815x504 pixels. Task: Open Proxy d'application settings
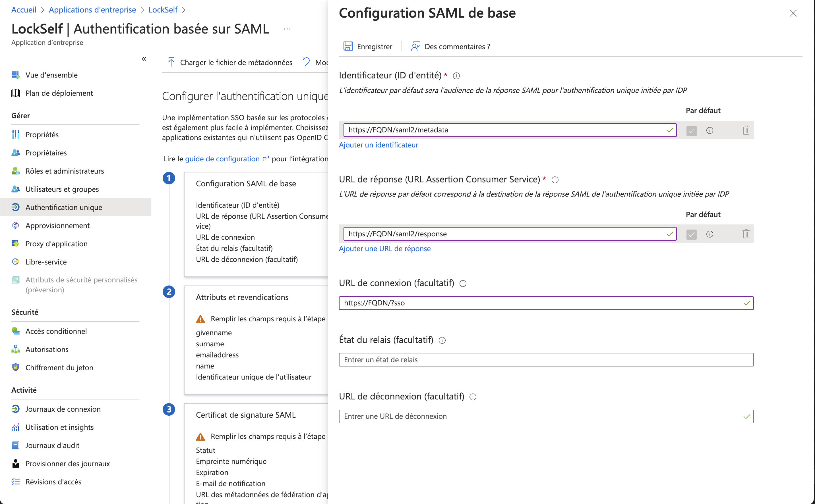56,243
